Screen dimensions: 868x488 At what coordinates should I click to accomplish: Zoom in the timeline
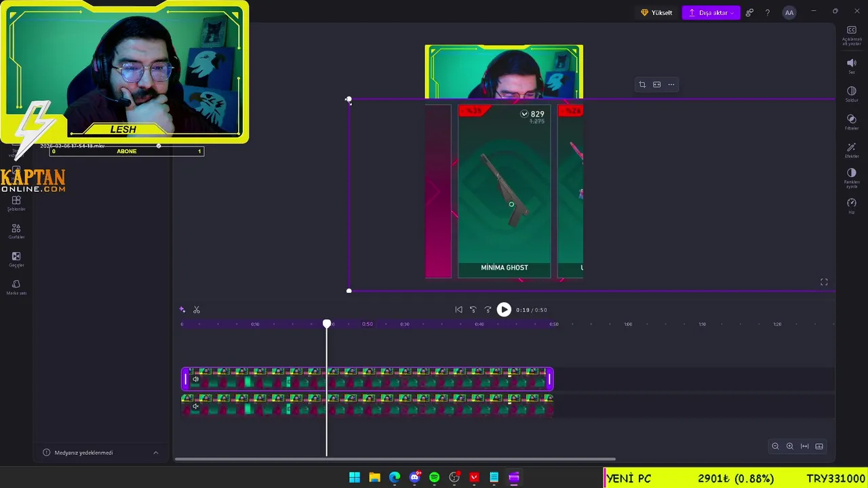coord(790,446)
